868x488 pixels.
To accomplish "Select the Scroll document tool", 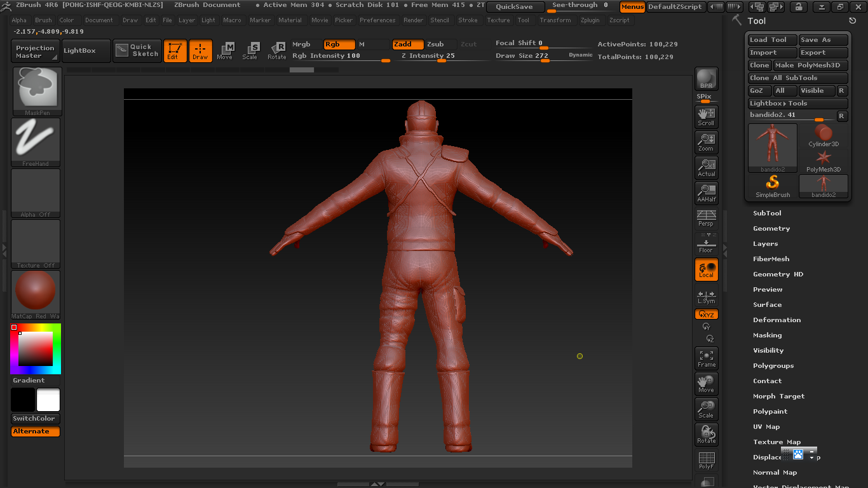I will [x=706, y=116].
